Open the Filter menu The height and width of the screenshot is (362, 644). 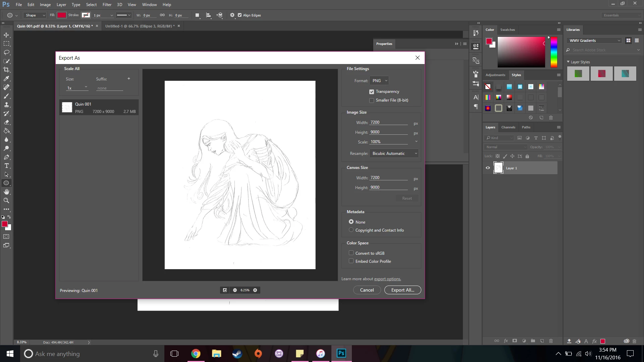tap(107, 5)
